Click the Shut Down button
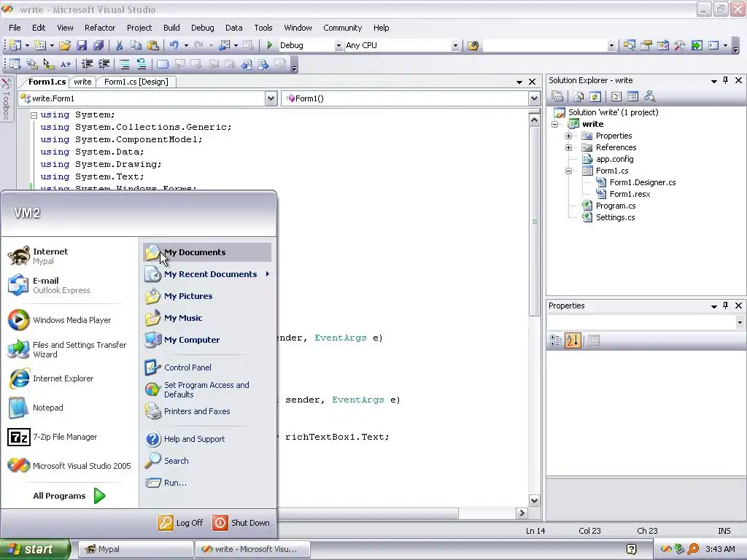This screenshot has width=747, height=560. 241,523
